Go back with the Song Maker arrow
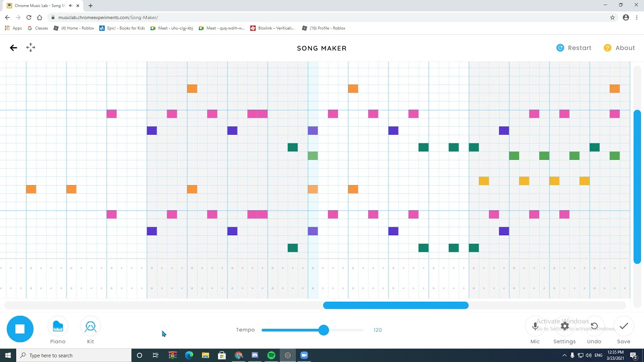The height and width of the screenshot is (362, 644). click(x=14, y=48)
